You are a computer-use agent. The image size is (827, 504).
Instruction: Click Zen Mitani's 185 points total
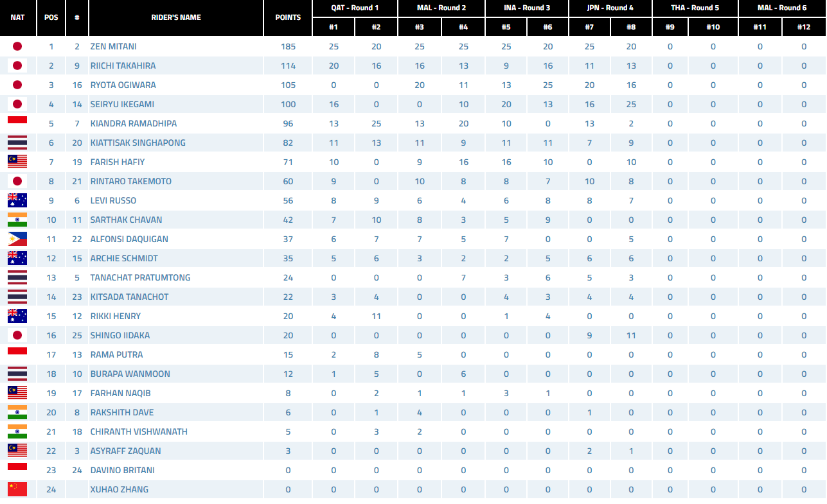(x=288, y=46)
